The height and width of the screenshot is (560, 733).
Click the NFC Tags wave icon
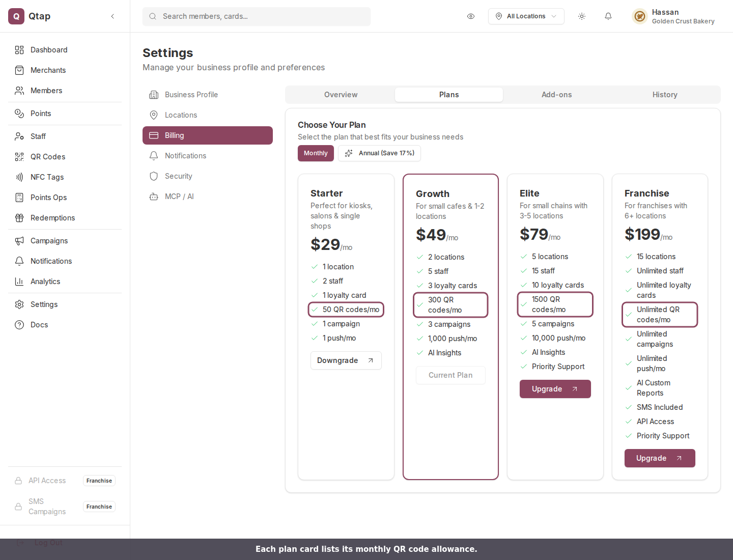[19, 177]
